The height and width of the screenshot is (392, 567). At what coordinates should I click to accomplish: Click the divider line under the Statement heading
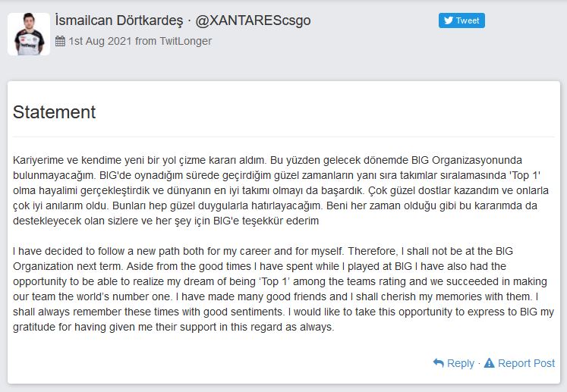pos(284,137)
